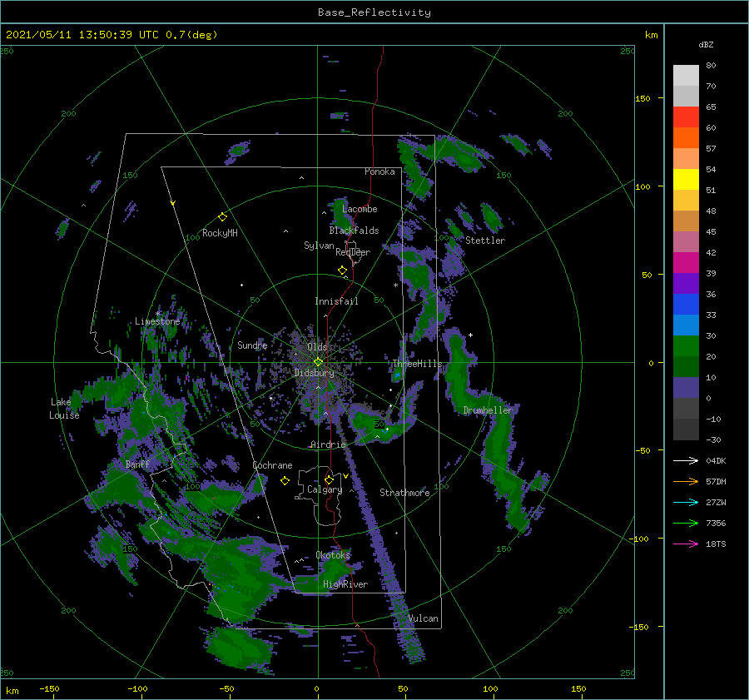The image size is (749, 700).
Task: Click the yellow diamond marker below Cochrane
Action: click(x=285, y=481)
